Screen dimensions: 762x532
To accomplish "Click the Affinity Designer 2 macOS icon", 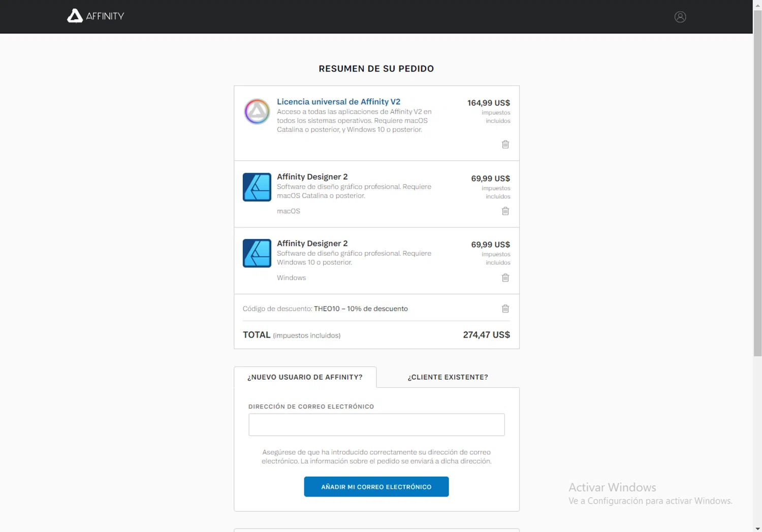I will click(x=257, y=187).
